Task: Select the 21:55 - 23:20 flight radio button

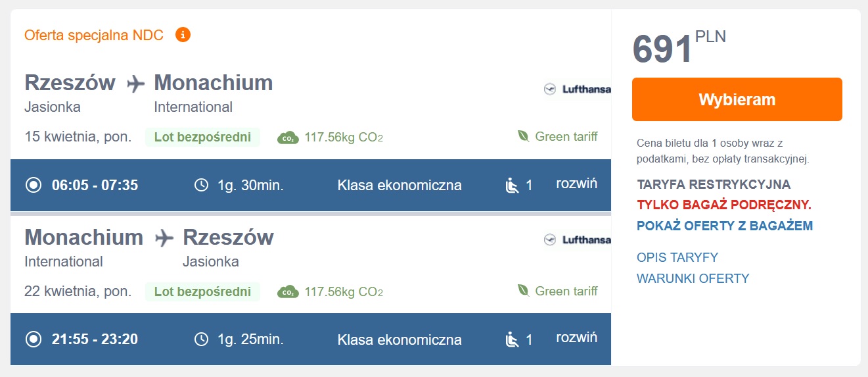Action: click(x=33, y=339)
